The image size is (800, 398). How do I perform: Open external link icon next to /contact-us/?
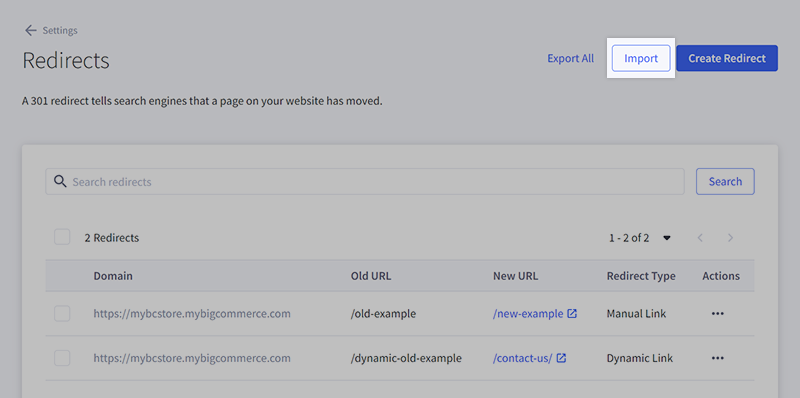coord(561,358)
